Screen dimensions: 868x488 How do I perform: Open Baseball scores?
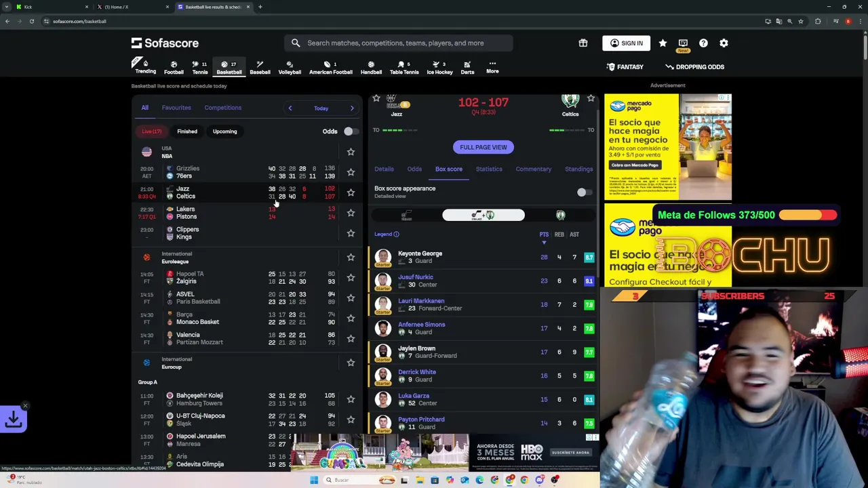(x=260, y=67)
